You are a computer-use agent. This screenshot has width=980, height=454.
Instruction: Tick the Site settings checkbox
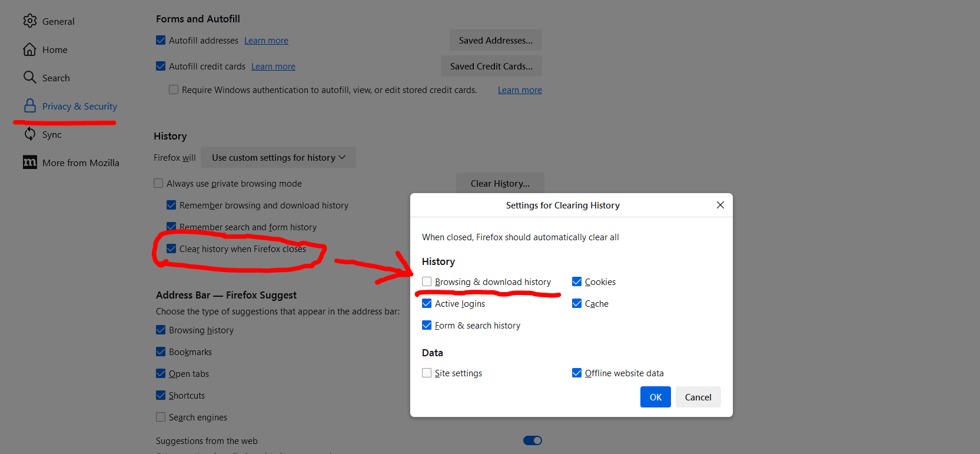pos(427,373)
